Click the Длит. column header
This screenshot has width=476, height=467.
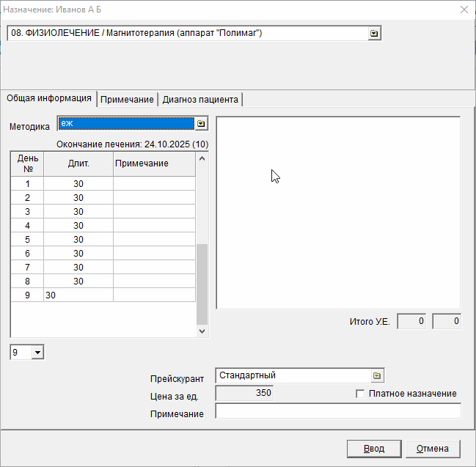[78, 163]
